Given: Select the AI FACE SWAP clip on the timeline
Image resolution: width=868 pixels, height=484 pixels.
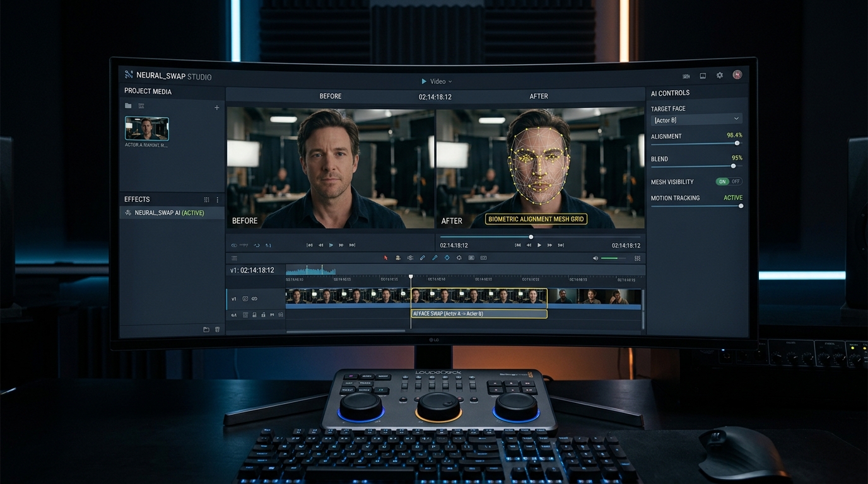Looking at the screenshot, I should tap(479, 314).
